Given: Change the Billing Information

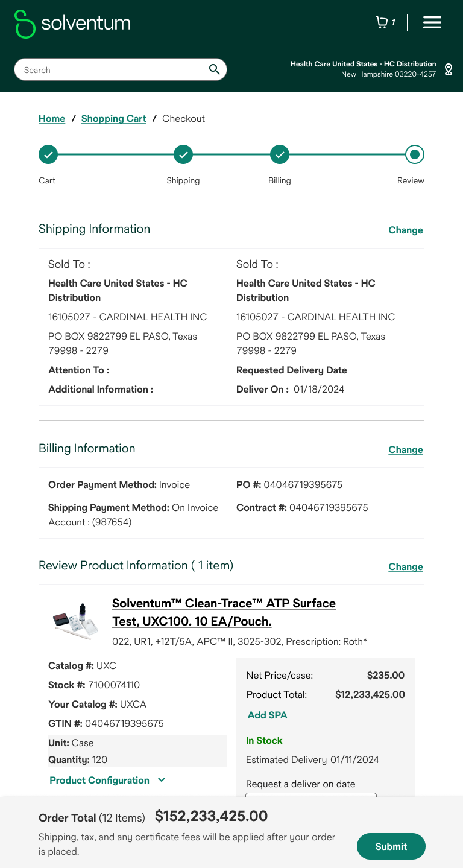Looking at the screenshot, I should [x=406, y=450].
